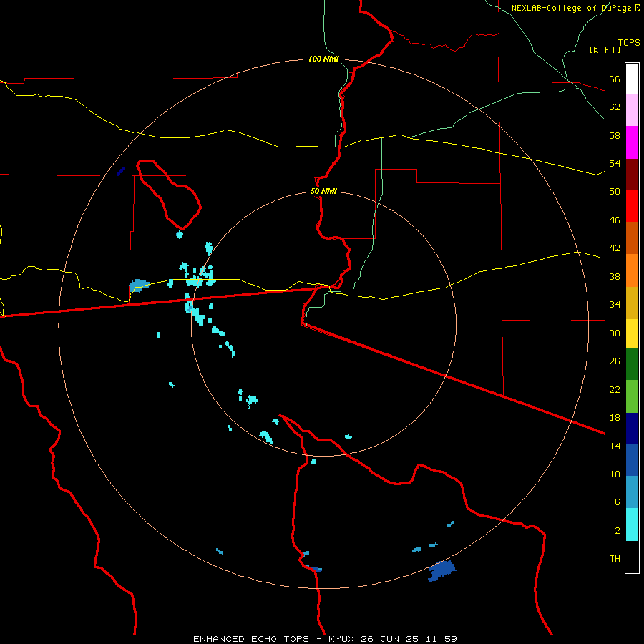
Task: Click the 58 legend value
Action: [x=615, y=135]
